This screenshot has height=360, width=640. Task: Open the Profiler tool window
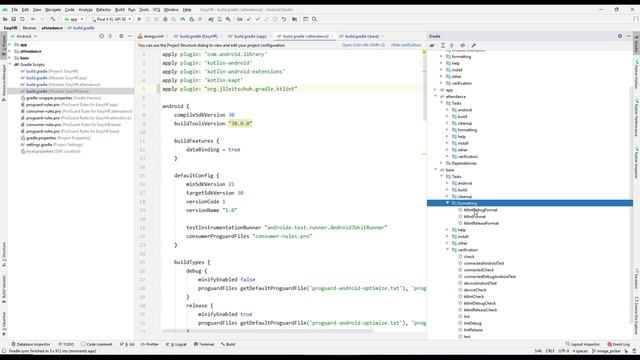pos(149,344)
